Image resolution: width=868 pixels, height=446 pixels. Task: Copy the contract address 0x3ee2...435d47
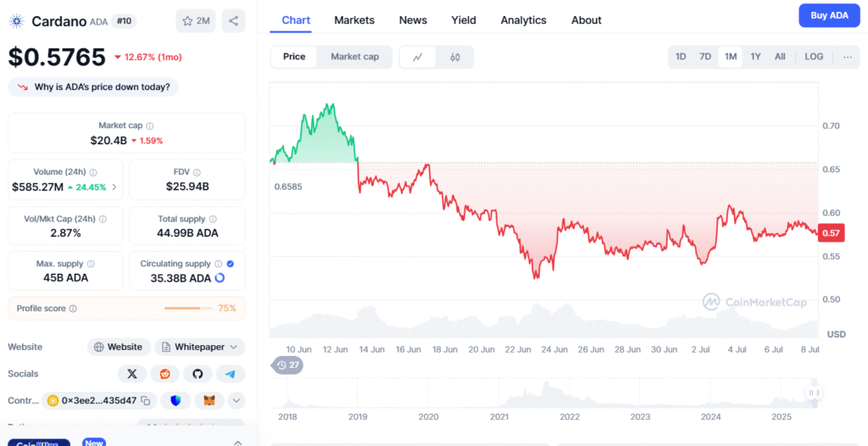(x=146, y=400)
